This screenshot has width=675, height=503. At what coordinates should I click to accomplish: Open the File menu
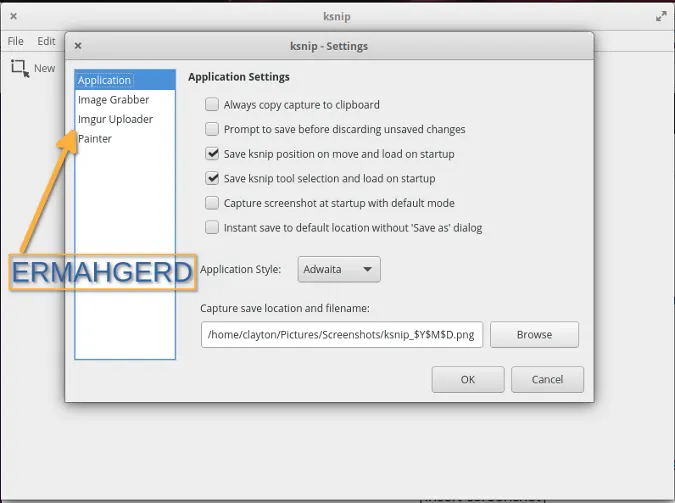coord(15,41)
